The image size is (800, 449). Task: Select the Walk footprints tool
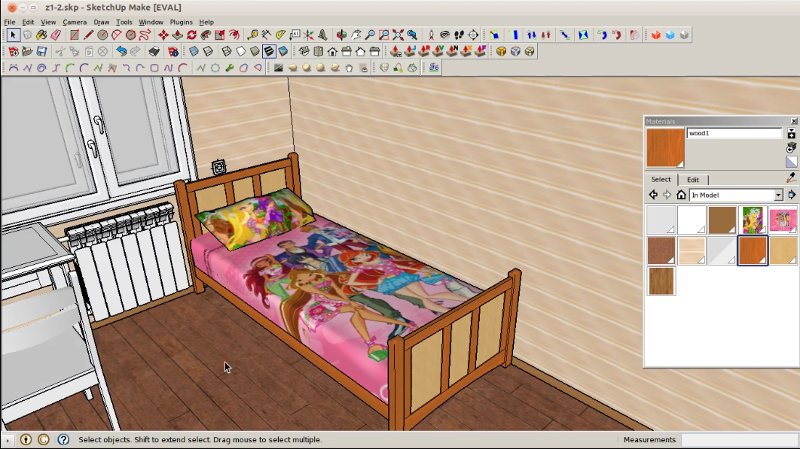pos(459,35)
